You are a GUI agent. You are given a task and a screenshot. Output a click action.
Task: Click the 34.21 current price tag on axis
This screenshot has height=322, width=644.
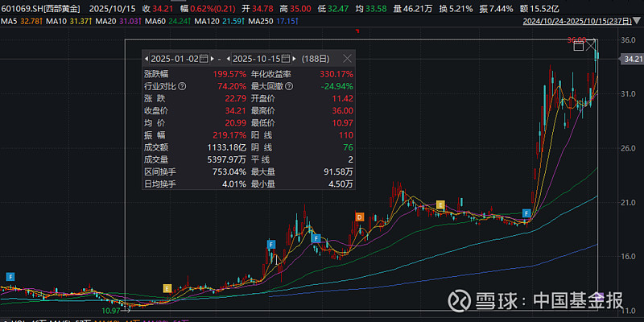633,59
